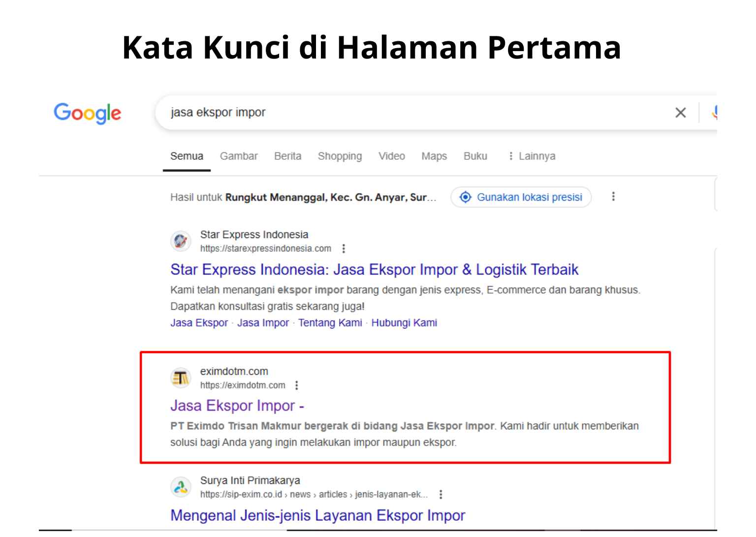Click the Rungkut Menanggal location text
Image resolution: width=756 pixels, height=537 pixels.
[331, 198]
